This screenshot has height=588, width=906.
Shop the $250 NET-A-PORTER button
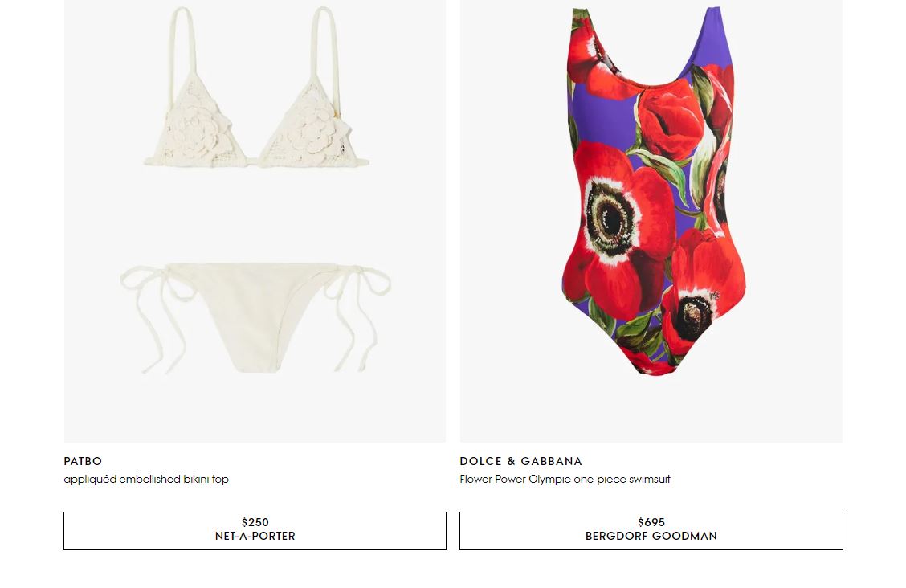click(x=255, y=531)
